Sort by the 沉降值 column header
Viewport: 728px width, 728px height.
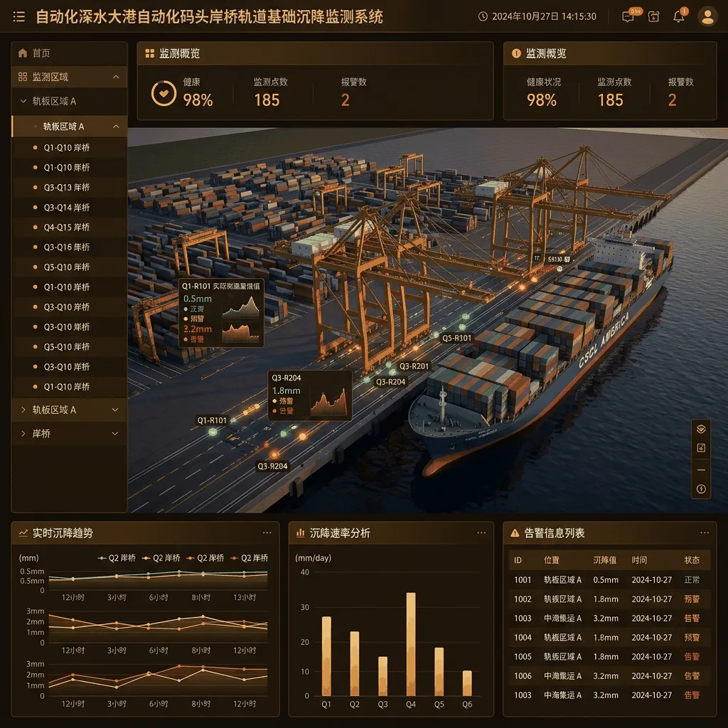(604, 560)
